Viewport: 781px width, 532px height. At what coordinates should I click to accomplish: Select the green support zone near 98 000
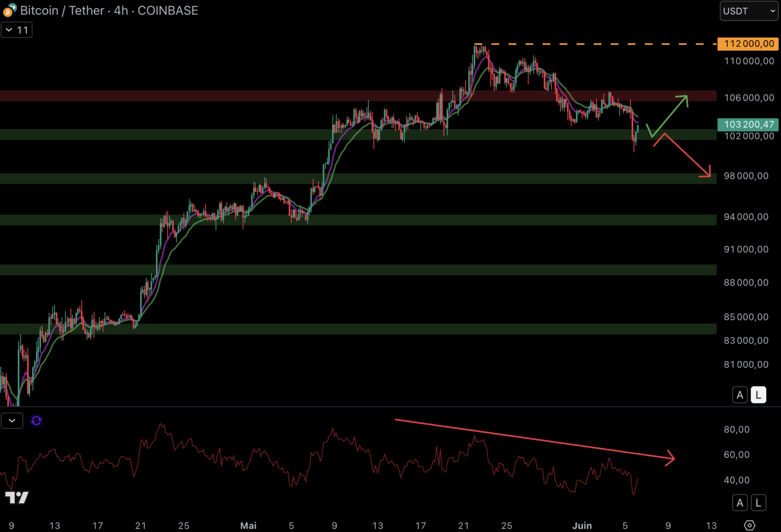358,178
